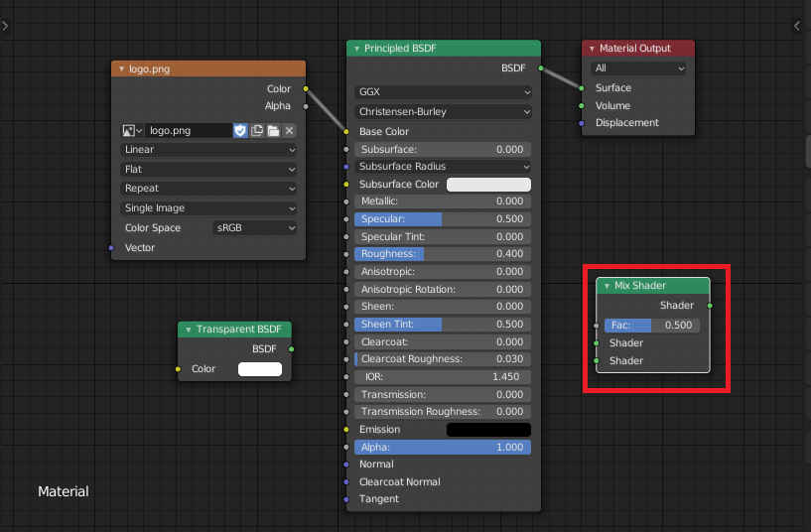Click the Anisotropic Rotation 0.000 slider
Viewport: 811px width, 532px height.
pyautogui.click(x=443, y=290)
